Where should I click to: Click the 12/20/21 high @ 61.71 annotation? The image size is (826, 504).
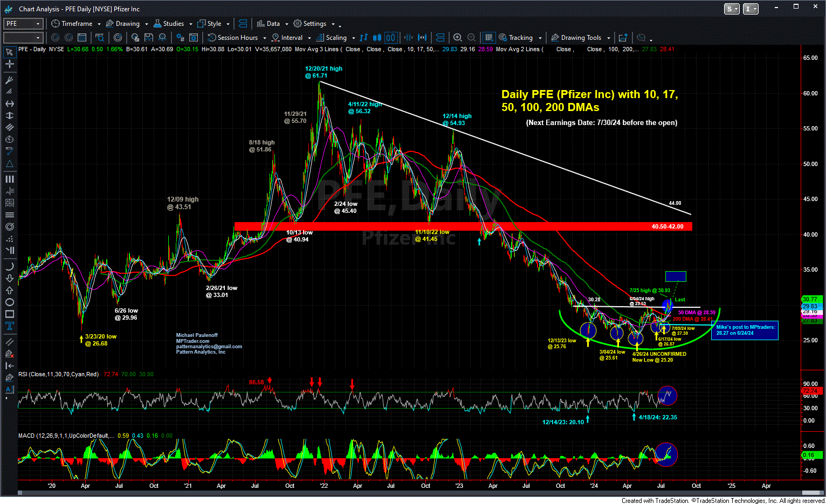tap(323, 72)
